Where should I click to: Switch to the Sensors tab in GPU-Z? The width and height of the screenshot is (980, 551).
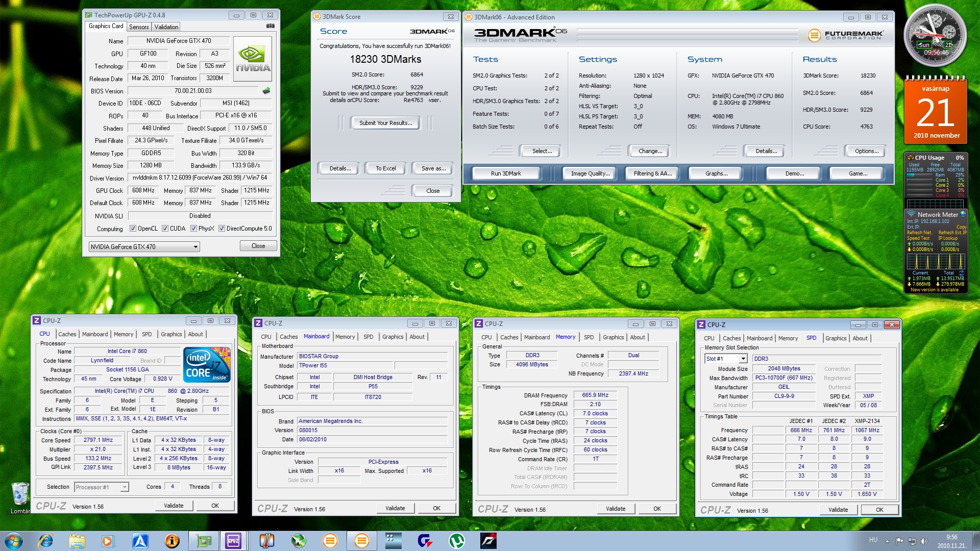[139, 27]
